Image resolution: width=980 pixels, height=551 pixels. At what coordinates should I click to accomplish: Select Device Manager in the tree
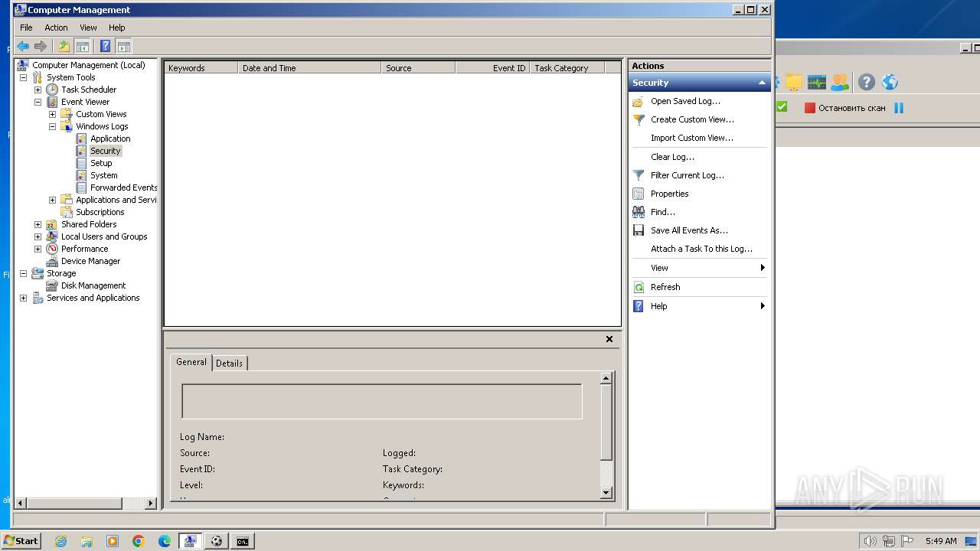[x=90, y=261]
